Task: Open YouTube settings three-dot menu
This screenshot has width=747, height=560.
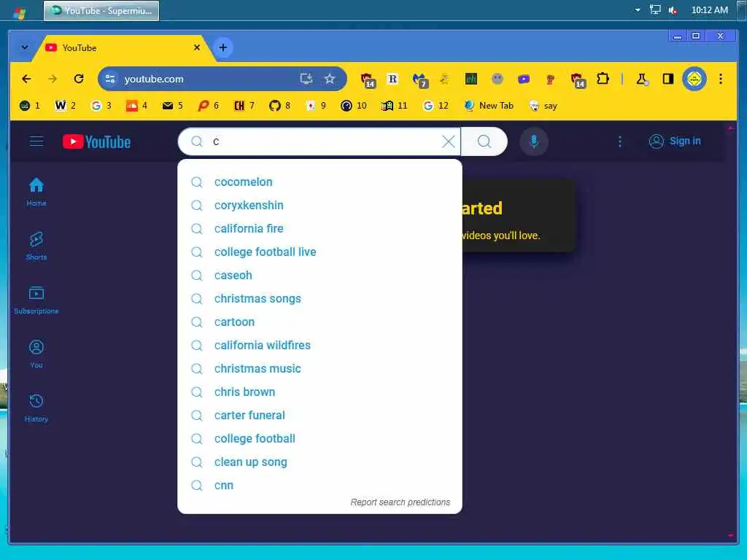Action: [x=620, y=141]
